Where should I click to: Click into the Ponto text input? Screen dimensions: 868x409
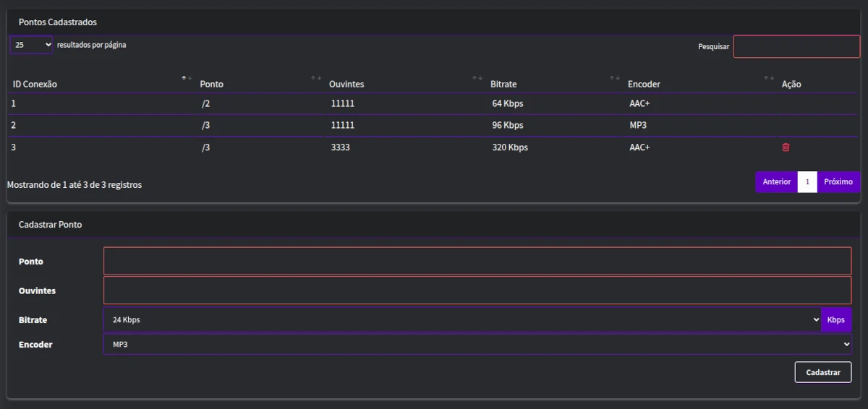477,261
